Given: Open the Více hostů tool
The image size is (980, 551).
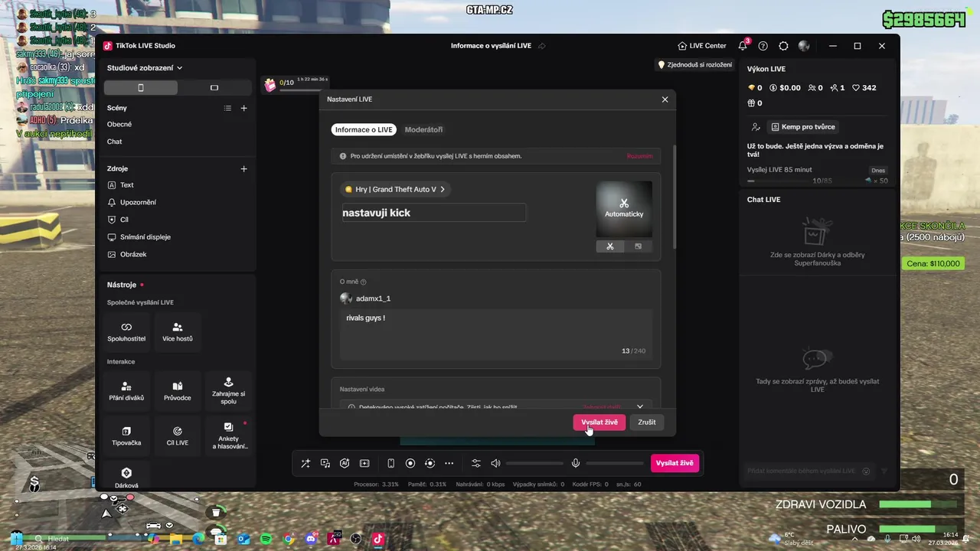Looking at the screenshot, I should (x=178, y=332).
